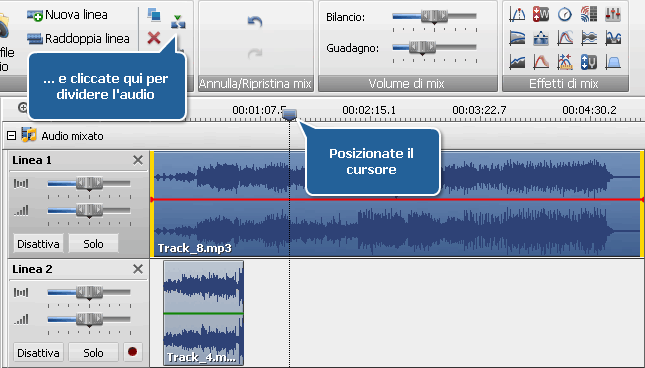This screenshot has height=368, width=645.
Task: Arm the Linea 2 red record button
Action: tap(132, 352)
